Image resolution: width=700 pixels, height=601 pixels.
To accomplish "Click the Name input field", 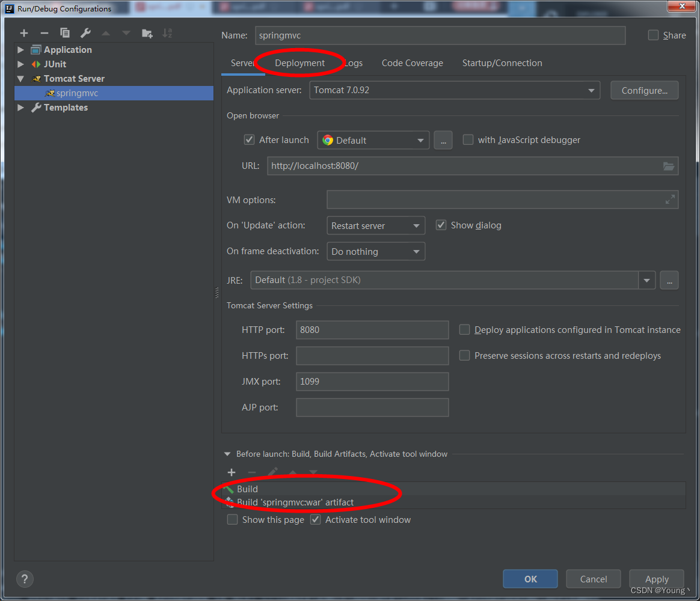I will [440, 35].
